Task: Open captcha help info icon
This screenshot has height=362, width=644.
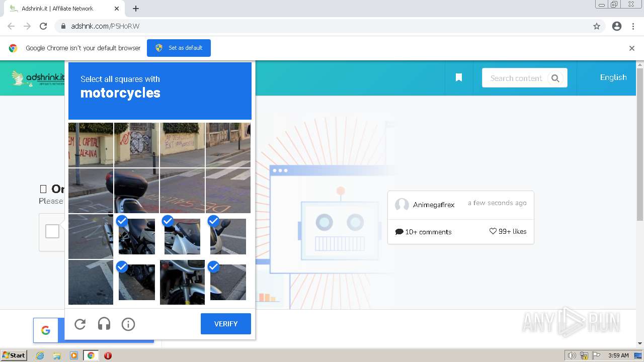Action: click(128, 324)
